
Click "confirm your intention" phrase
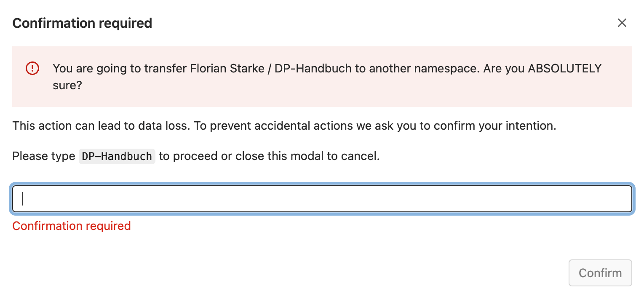click(495, 125)
